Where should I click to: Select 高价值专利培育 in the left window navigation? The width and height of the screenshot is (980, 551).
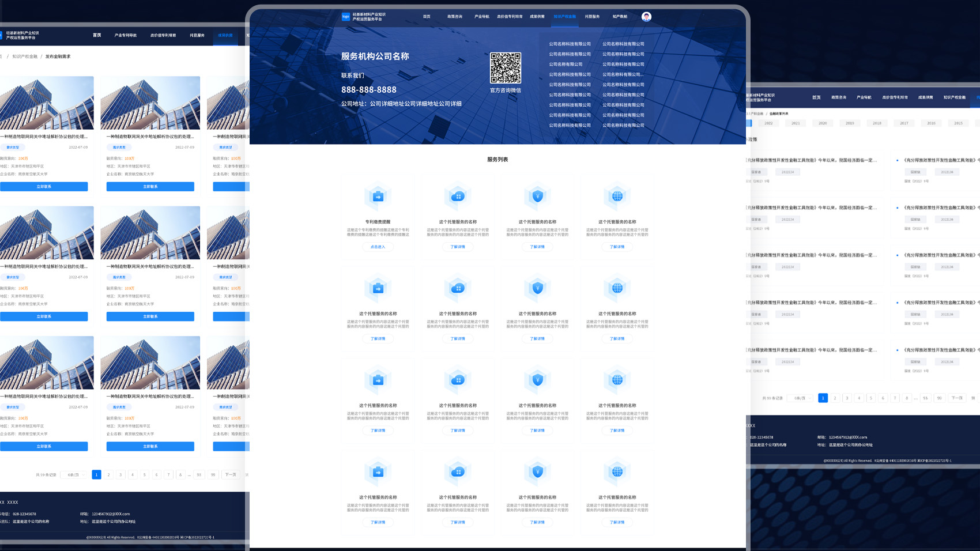163,35
